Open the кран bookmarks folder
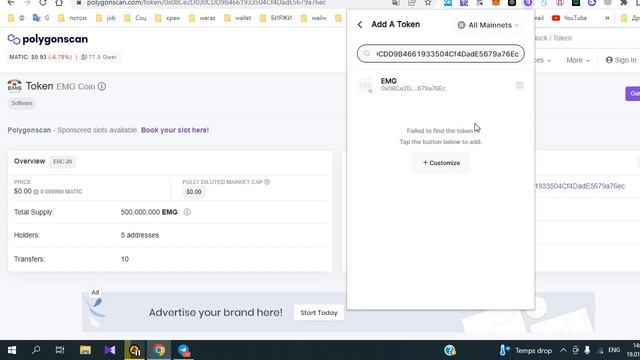The image size is (640, 360). (168, 18)
